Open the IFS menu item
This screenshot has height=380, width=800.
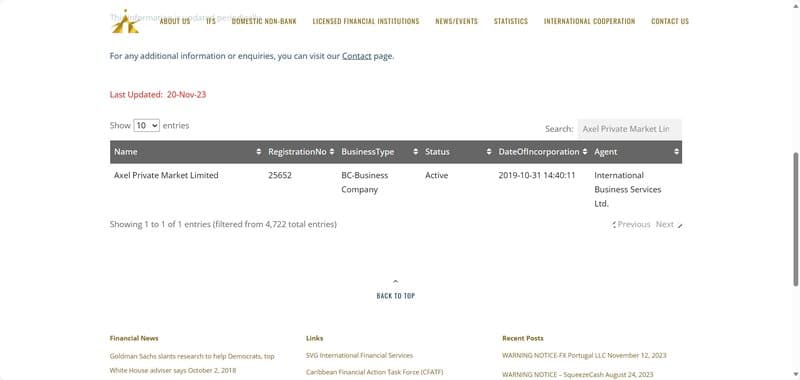[211, 21]
